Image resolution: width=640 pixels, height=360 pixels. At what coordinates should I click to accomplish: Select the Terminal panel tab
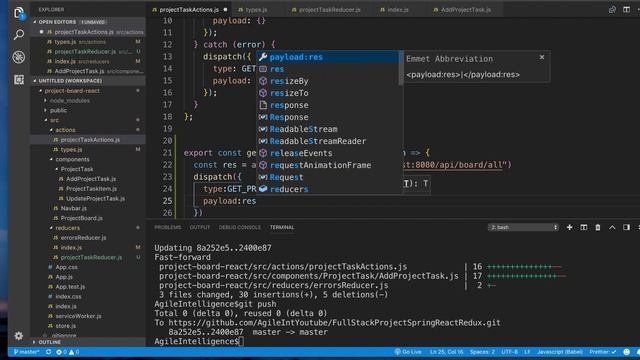click(282, 227)
